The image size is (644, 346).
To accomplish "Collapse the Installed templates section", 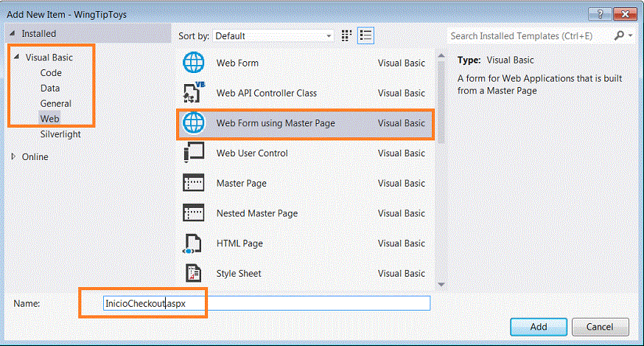I will click(13, 34).
